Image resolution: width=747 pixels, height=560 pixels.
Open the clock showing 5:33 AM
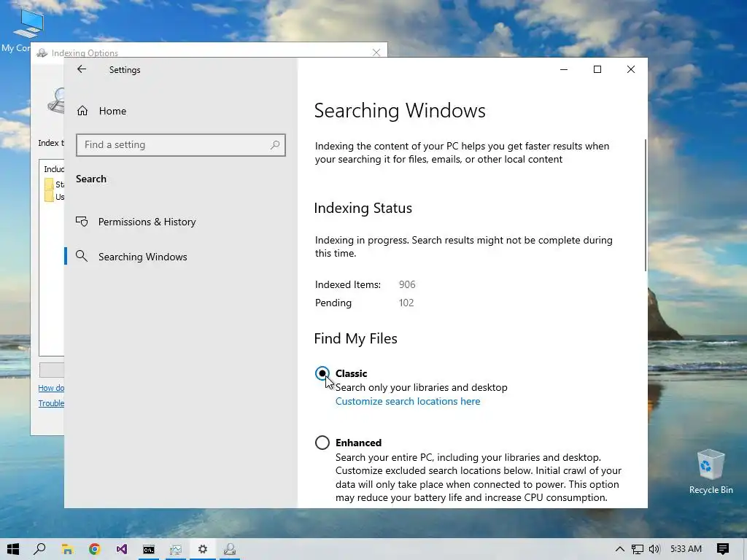coord(686,549)
